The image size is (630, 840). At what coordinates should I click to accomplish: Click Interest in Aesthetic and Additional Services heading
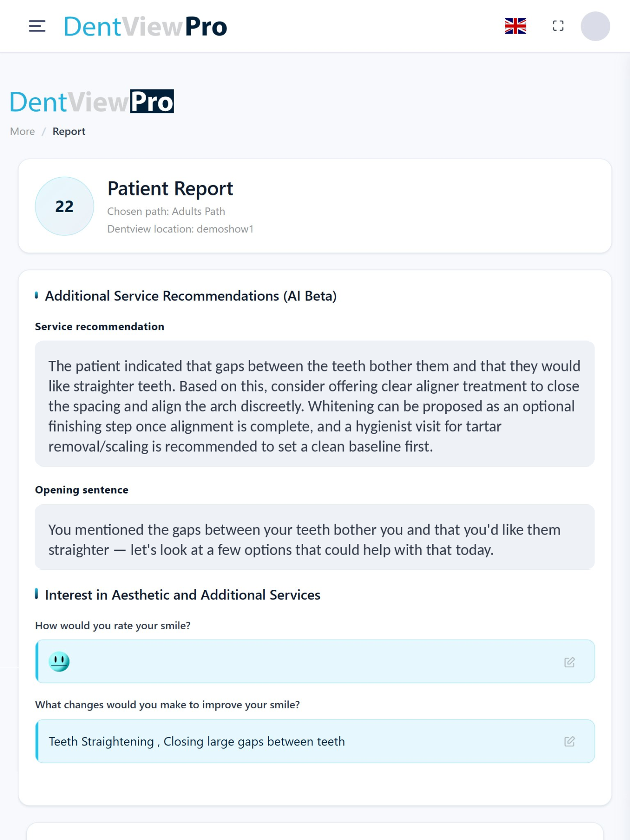point(182,595)
